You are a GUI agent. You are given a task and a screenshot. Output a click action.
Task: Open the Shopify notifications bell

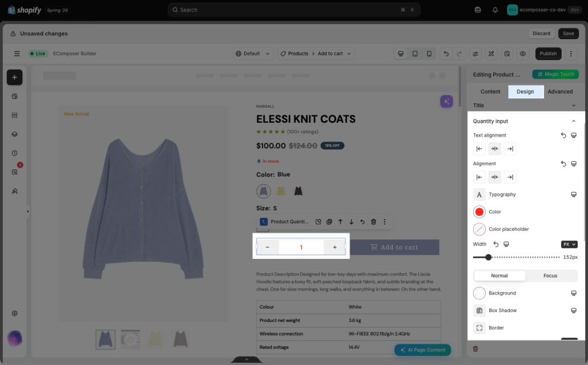495,10
